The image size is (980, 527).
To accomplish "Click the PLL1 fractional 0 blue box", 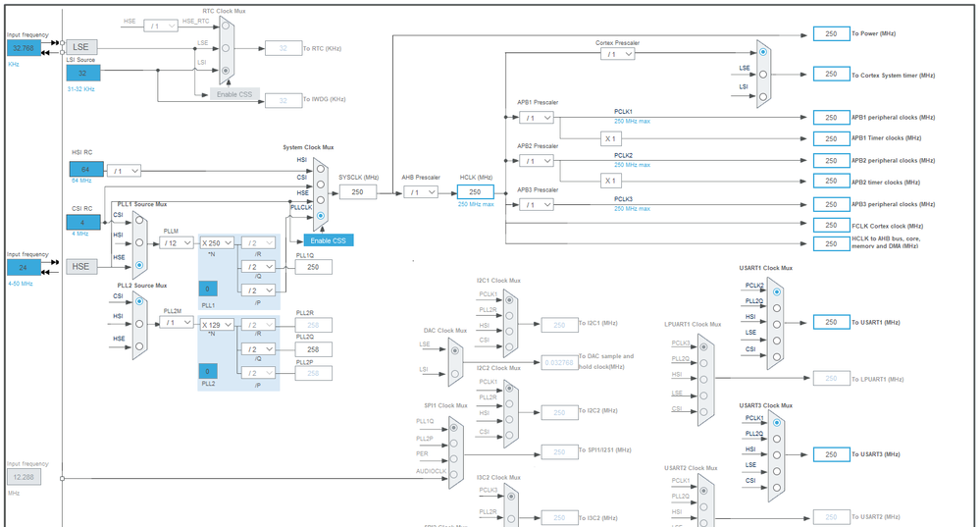I will (x=208, y=289).
